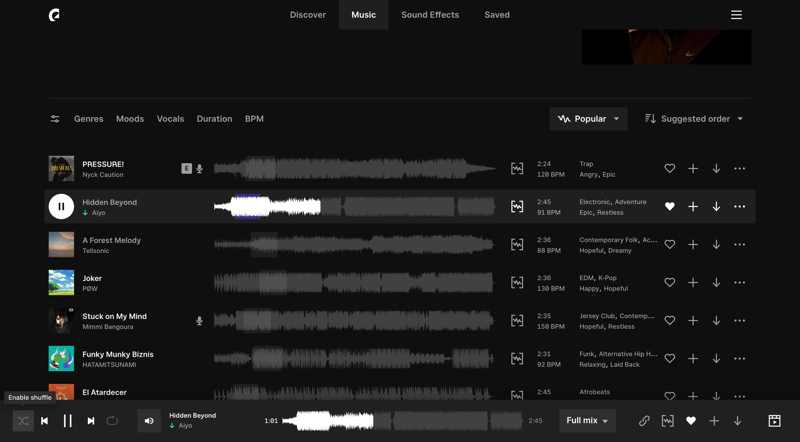The width and height of the screenshot is (800, 442).
Task: Download Funky Munky Biznis
Action: (x=716, y=358)
